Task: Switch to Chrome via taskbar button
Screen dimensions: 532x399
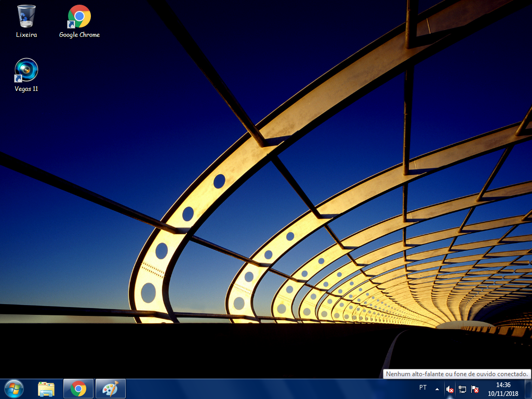Action: coord(78,389)
